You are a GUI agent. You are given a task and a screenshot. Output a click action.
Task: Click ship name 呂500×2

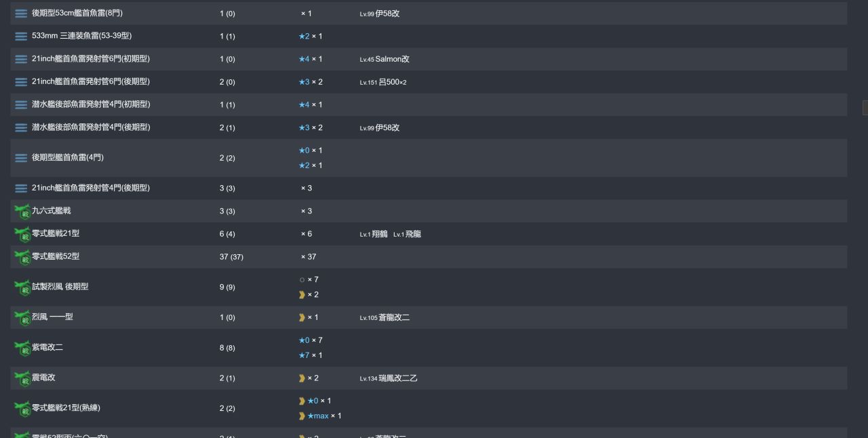pyautogui.click(x=392, y=82)
